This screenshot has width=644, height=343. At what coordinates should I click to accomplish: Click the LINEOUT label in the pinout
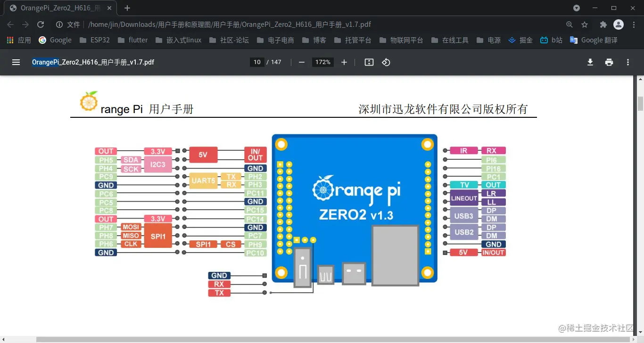click(x=464, y=198)
